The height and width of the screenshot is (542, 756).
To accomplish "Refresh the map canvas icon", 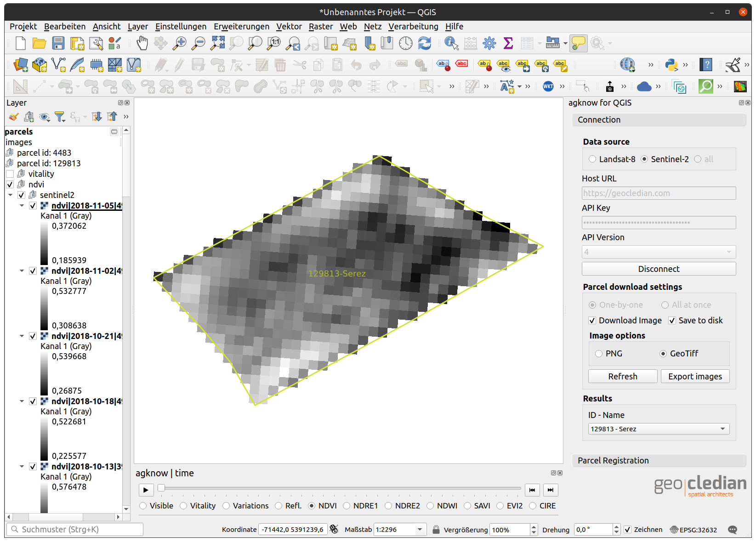I will tap(425, 44).
